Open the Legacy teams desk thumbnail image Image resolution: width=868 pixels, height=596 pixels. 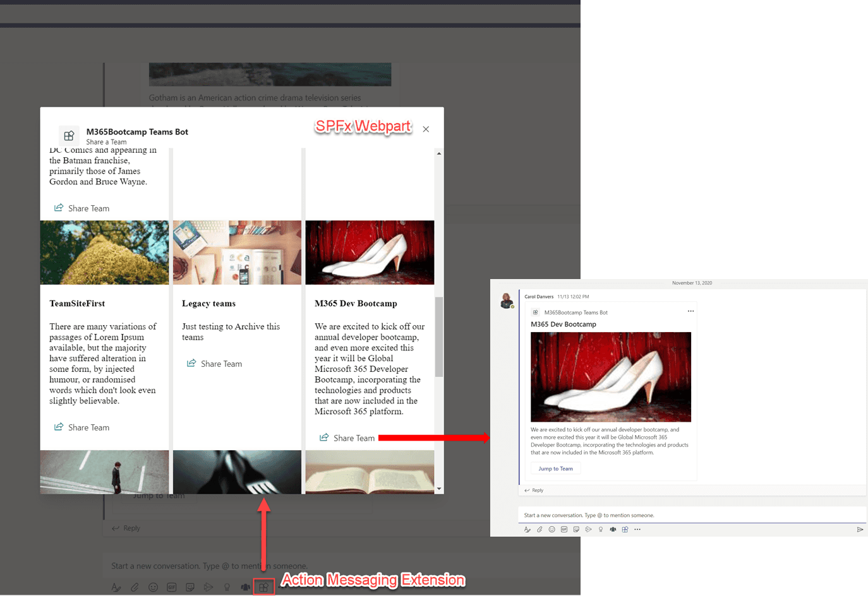[x=237, y=253]
